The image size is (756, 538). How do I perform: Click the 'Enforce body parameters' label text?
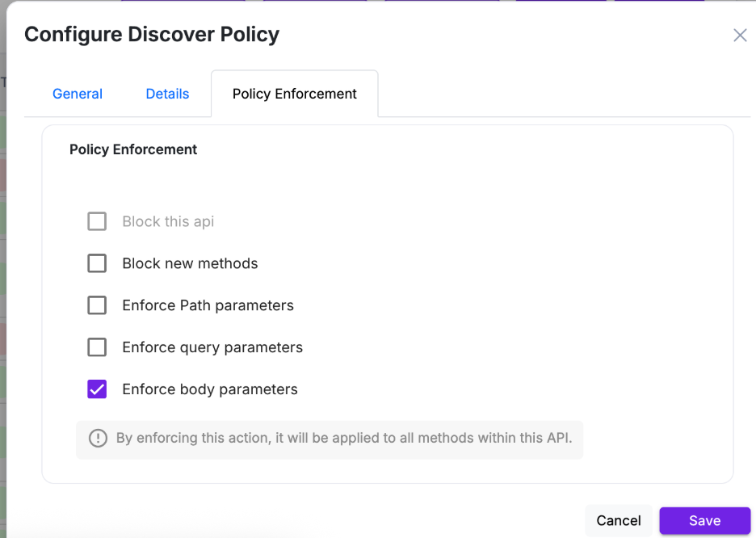point(210,389)
